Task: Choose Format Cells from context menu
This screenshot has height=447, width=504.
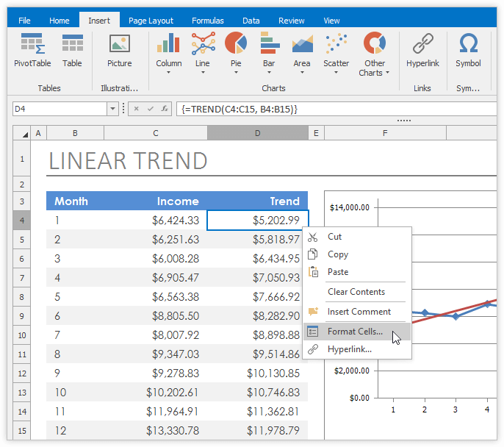Action: (355, 332)
